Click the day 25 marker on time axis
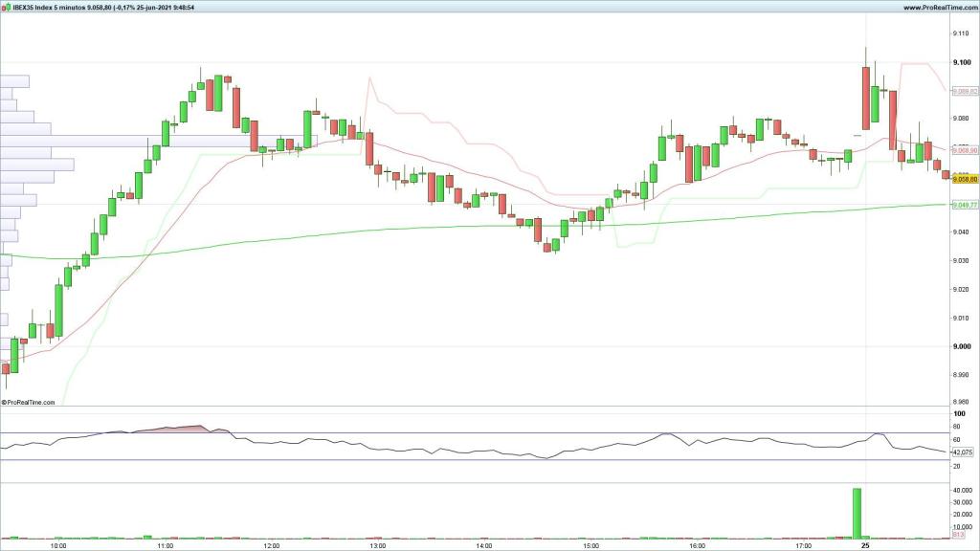The height and width of the screenshot is (551, 980). tap(865, 545)
